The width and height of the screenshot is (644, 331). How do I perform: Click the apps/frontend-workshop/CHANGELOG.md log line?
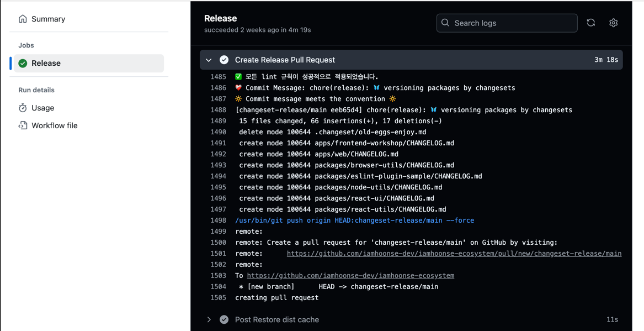tap(347, 143)
